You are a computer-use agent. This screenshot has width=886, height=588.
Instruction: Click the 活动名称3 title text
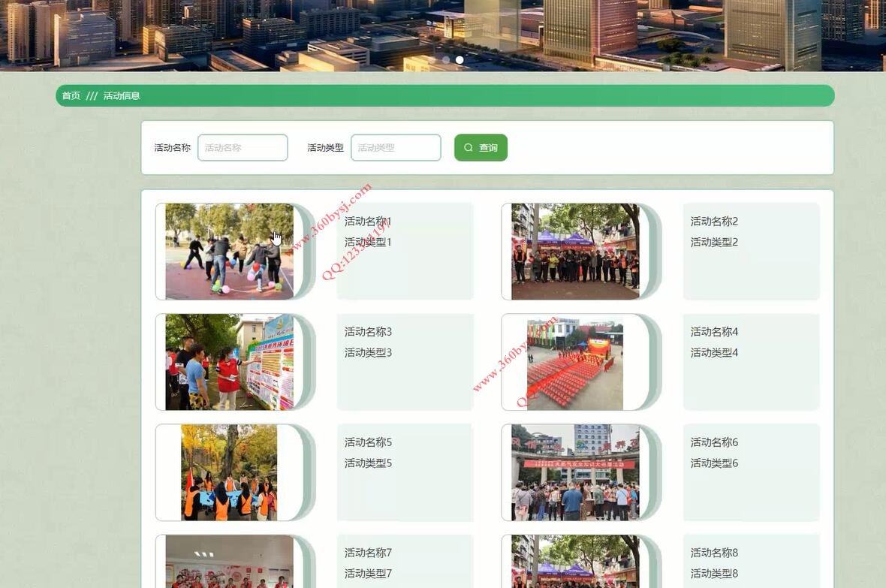(x=368, y=332)
